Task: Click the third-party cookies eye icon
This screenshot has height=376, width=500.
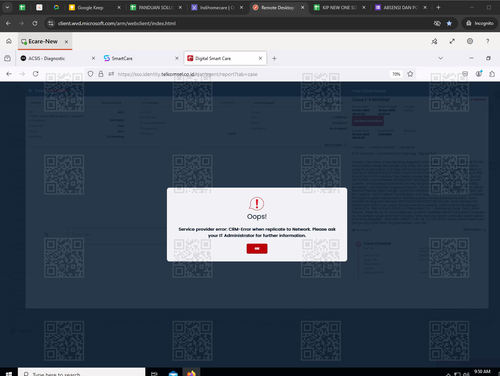Action: pyautogui.click(x=437, y=23)
